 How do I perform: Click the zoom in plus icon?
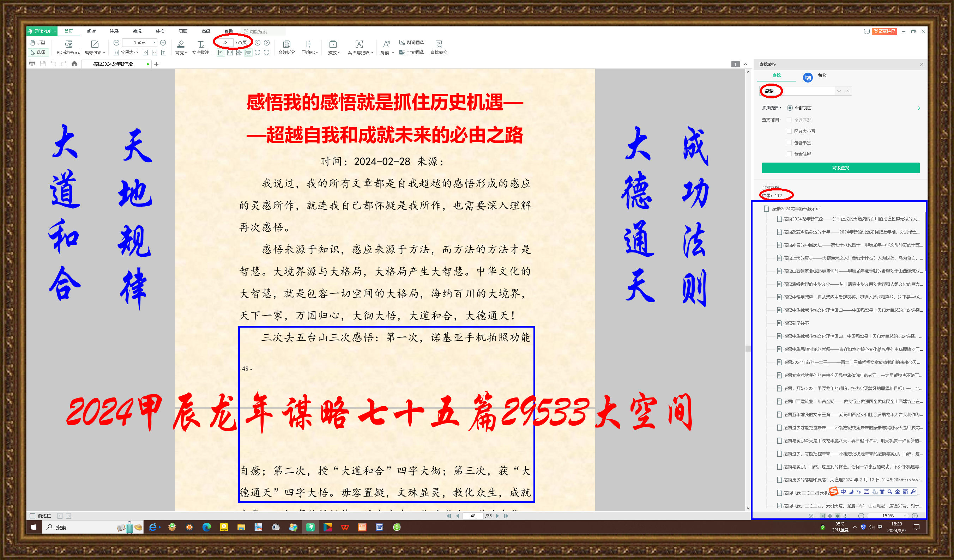click(163, 42)
